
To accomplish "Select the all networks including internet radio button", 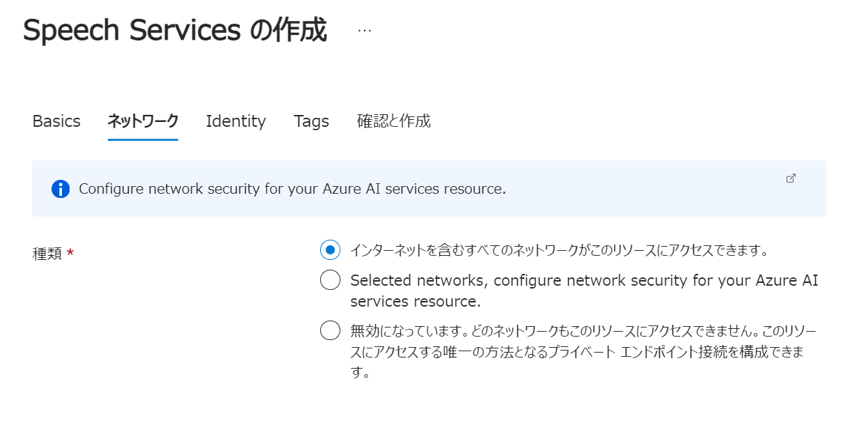I will (x=330, y=249).
